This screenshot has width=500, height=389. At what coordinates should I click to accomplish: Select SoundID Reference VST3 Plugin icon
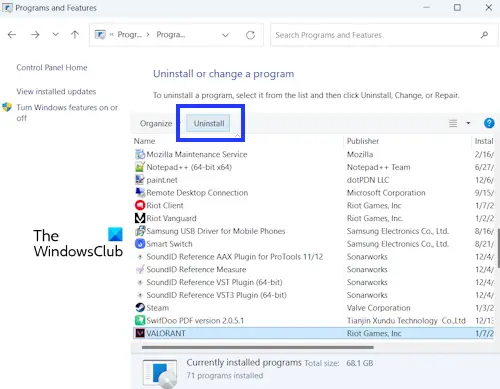coord(140,295)
